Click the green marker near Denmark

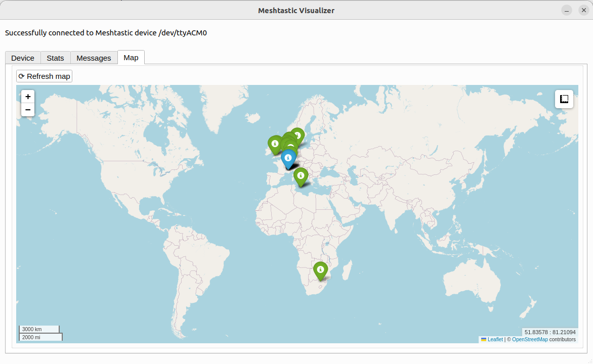[298, 135]
